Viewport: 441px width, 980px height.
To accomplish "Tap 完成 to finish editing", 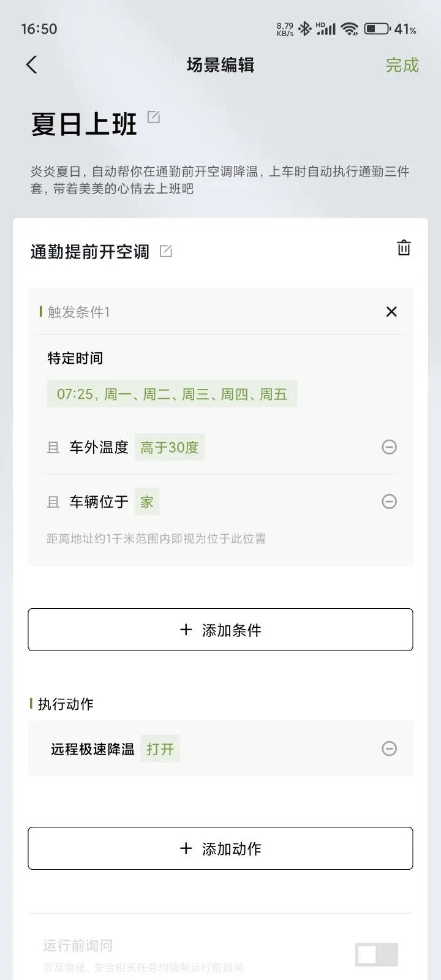I will 402,65.
